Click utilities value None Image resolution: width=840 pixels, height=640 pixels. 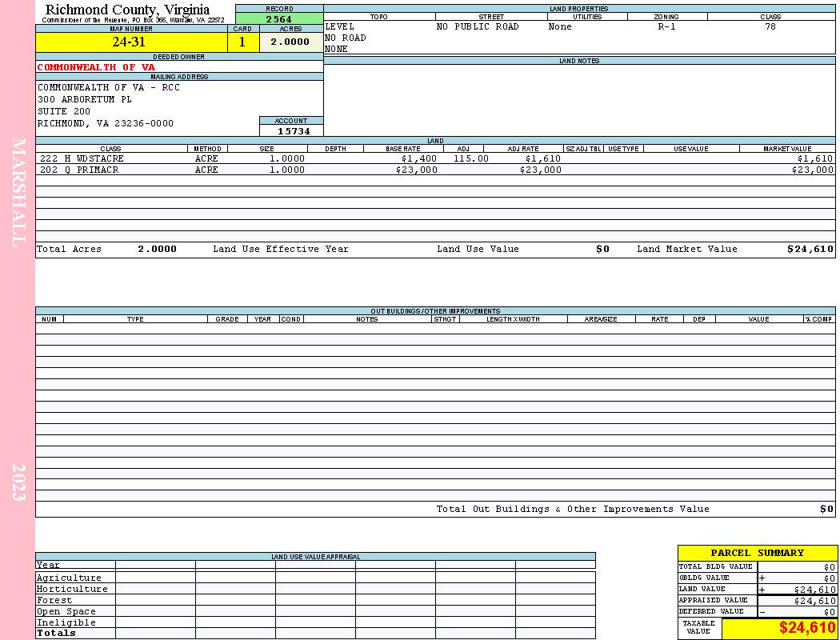(560, 26)
